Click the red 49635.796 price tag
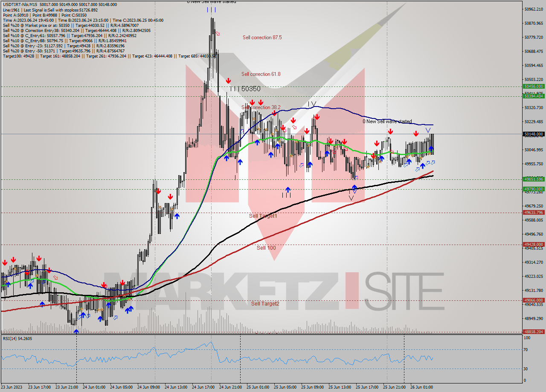Screen dimensions: 546x392 533,212
